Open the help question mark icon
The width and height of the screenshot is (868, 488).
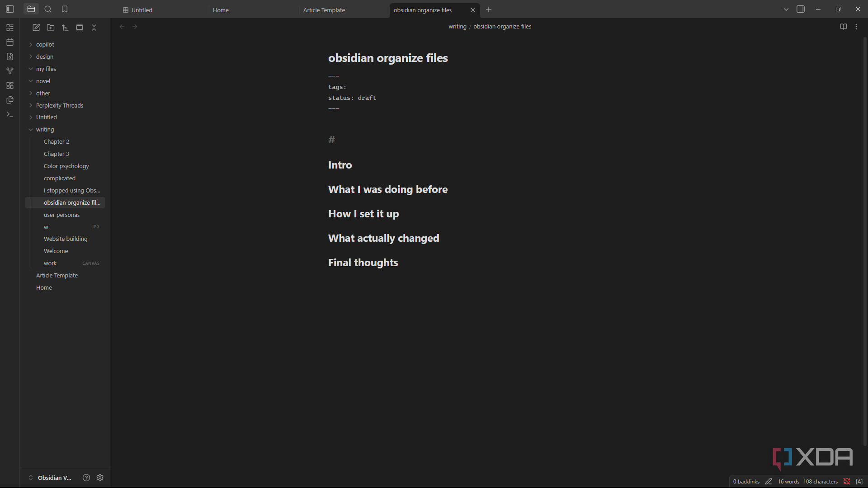click(86, 478)
